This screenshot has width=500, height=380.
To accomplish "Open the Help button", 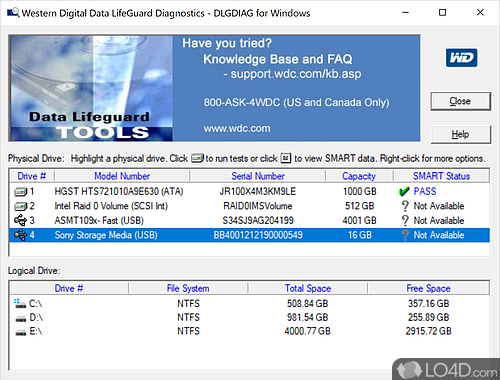I will point(460,134).
